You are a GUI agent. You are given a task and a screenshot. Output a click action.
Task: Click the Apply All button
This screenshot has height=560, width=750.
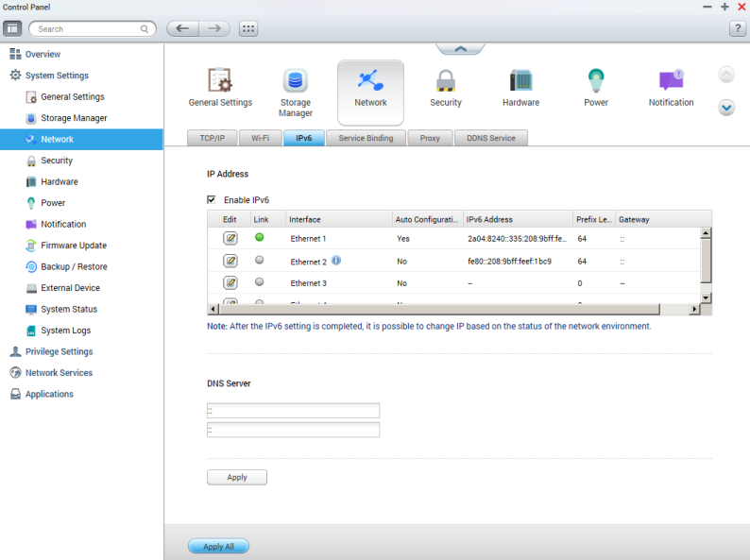click(x=218, y=546)
